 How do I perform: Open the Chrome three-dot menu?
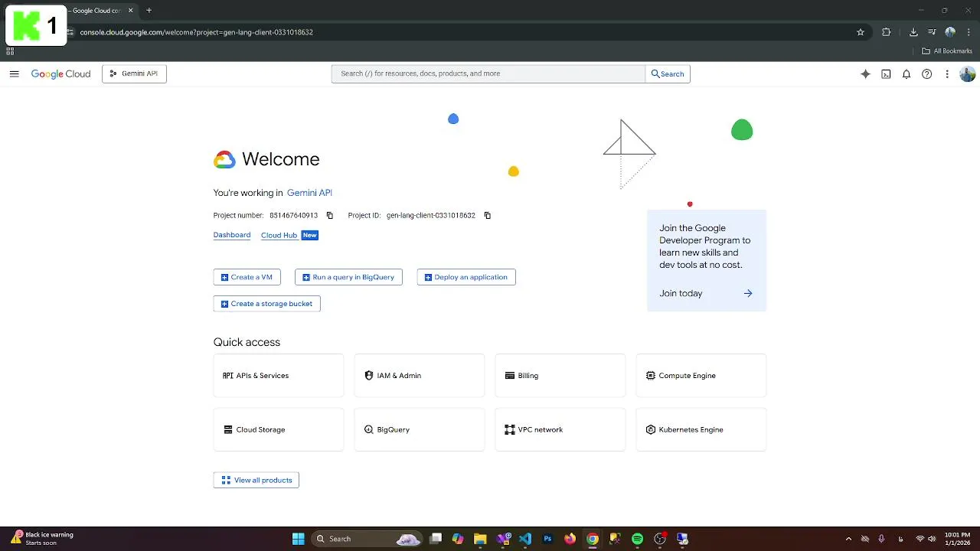point(967,32)
